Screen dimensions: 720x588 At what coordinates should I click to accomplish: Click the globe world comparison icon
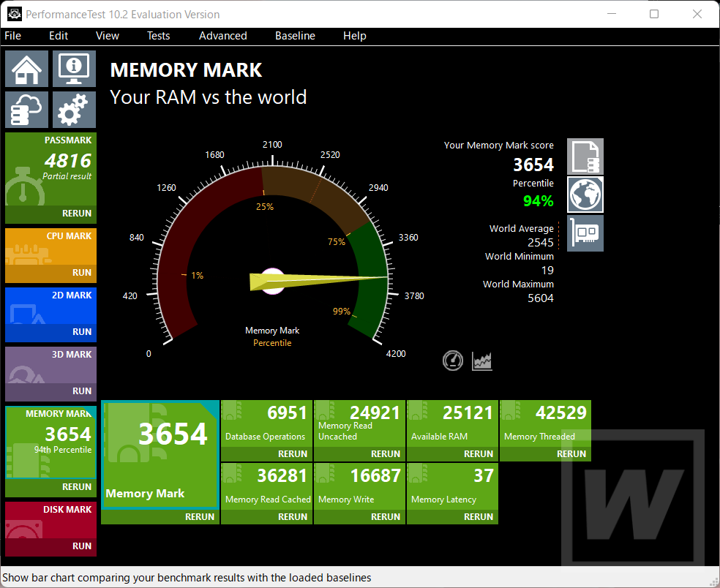coord(585,195)
